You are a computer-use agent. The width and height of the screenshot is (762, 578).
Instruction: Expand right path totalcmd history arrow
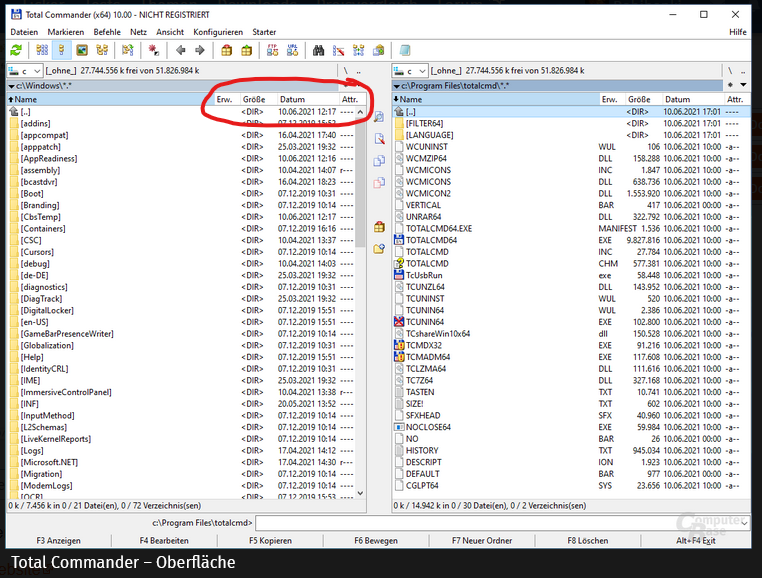397,86
